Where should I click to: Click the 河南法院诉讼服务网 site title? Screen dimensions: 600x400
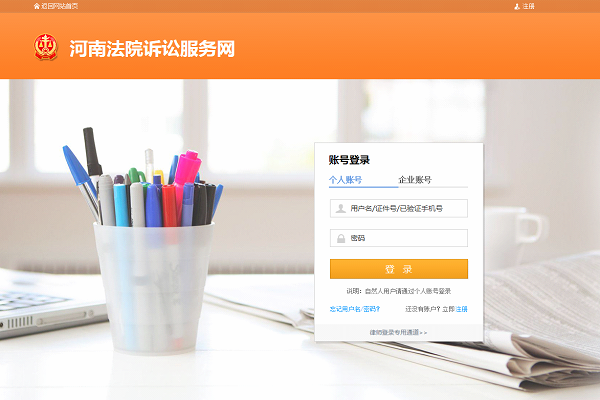click(152, 49)
